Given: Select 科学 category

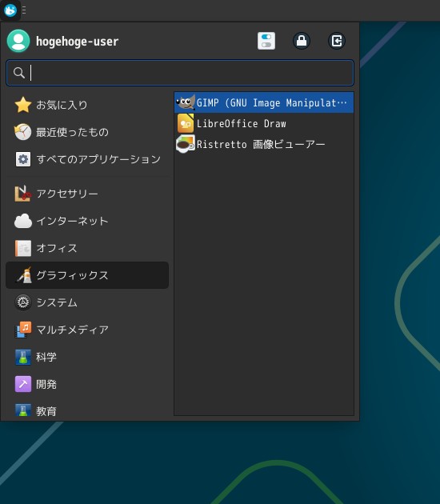Looking at the screenshot, I should click(x=87, y=357).
